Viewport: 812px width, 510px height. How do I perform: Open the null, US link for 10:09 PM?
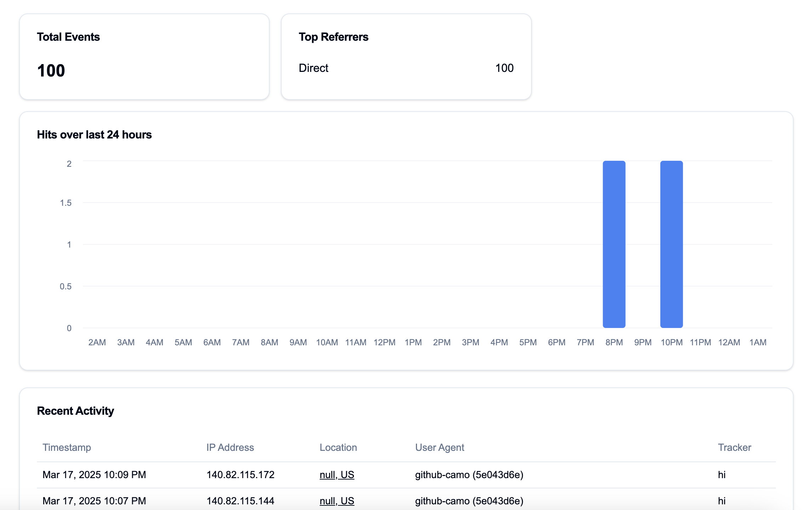[337, 475]
